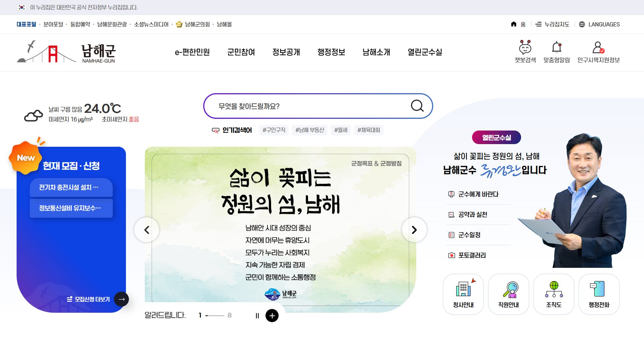The width and height of the screenshot is (644, 338).
Task: Open the 남해소개 menu
Action: (376, 52)
